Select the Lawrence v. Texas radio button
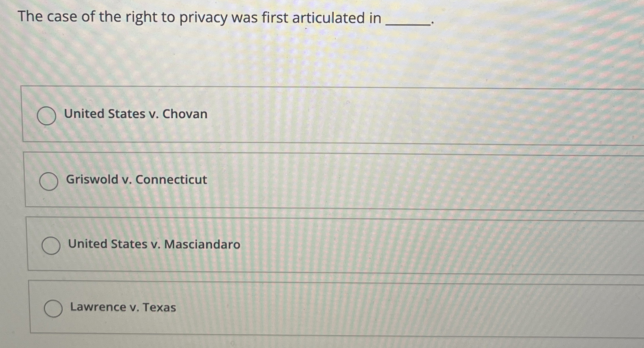This screenshot has height=348, width=644. click(54, 307)
